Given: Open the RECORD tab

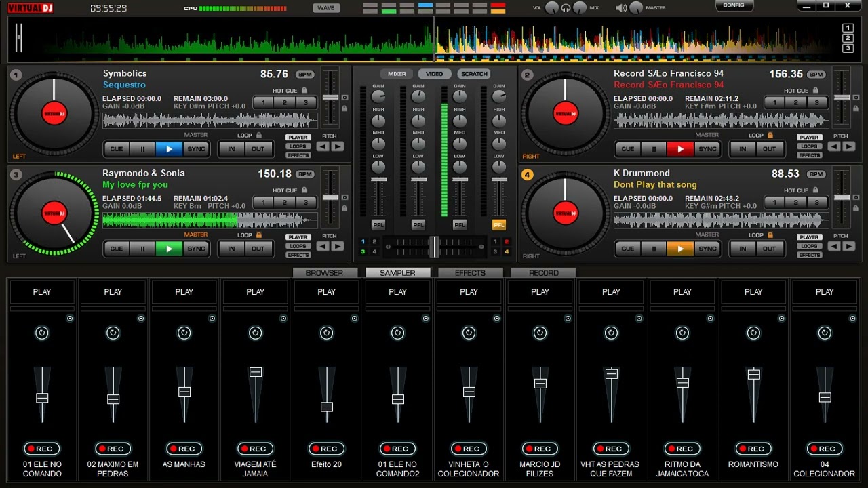Looking at the screenshot, I should coord(543,272).
